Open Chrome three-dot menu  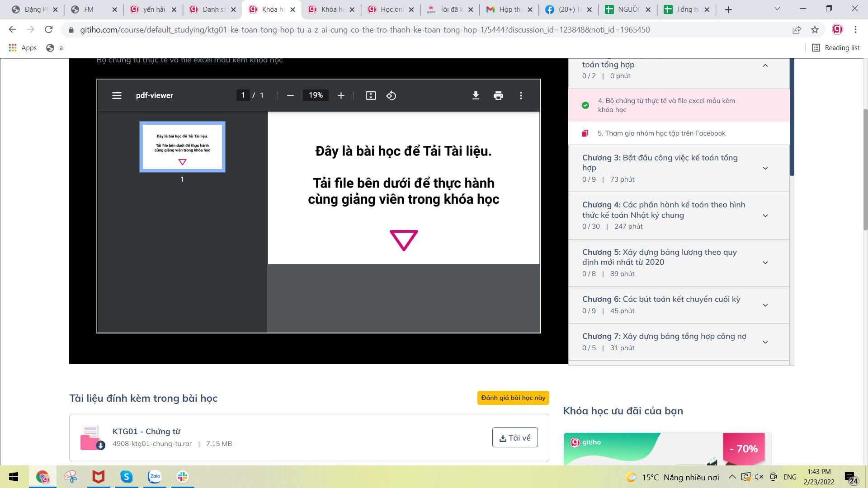tap(855, 29)
